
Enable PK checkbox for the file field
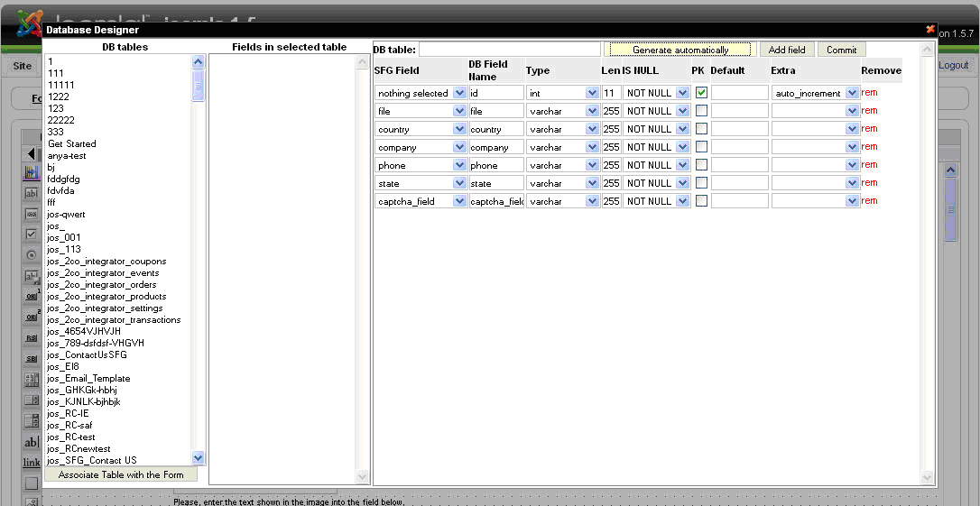click(x=701, y=111)
